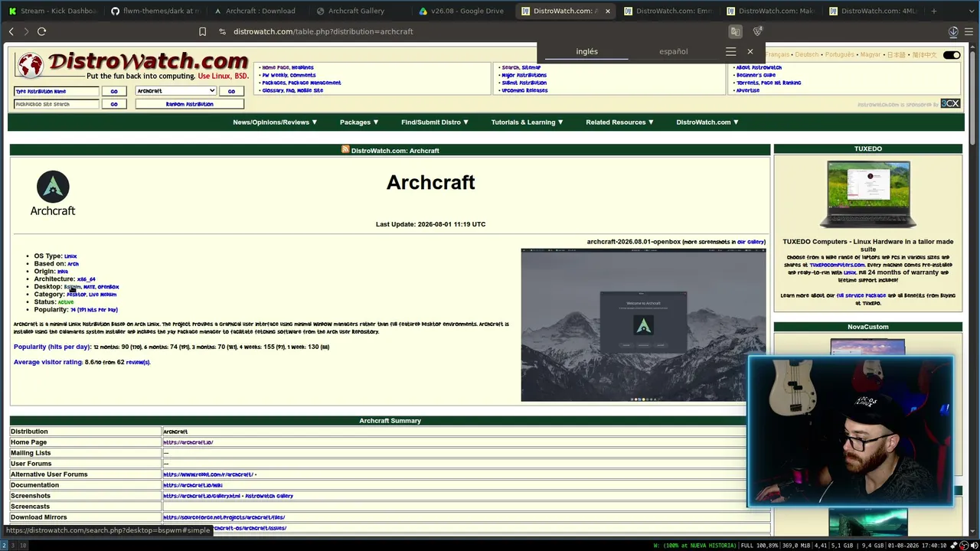Click the Go button beside Archcraft dropdown

pyautogui.click(x=231, y=91)
